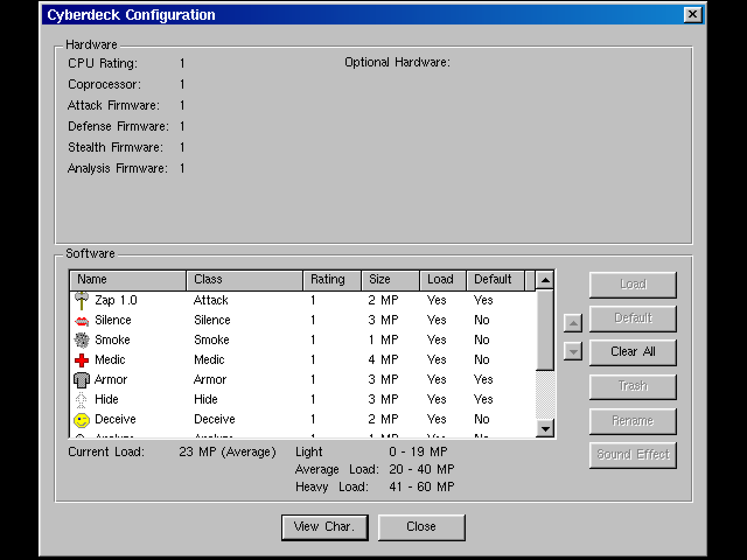Click the Trash button

pos(633,386)
